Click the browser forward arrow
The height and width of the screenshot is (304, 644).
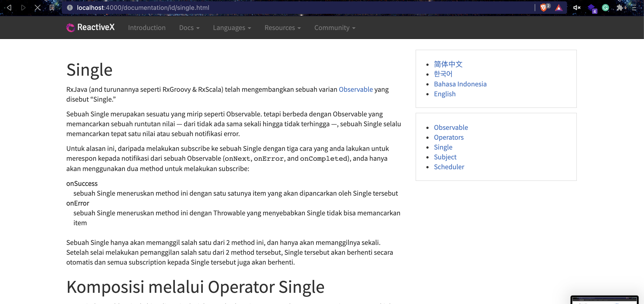click(x=23, y=8)
